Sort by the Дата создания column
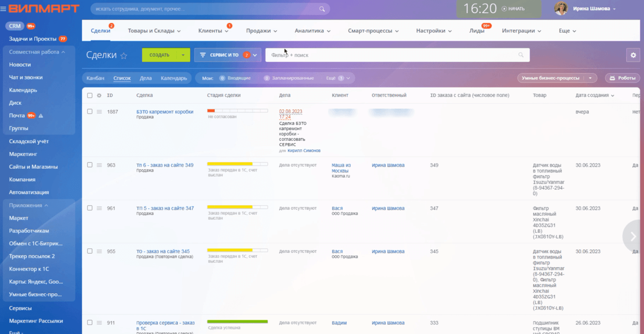Viewport: 644px width, 334px height. [594, 95]
